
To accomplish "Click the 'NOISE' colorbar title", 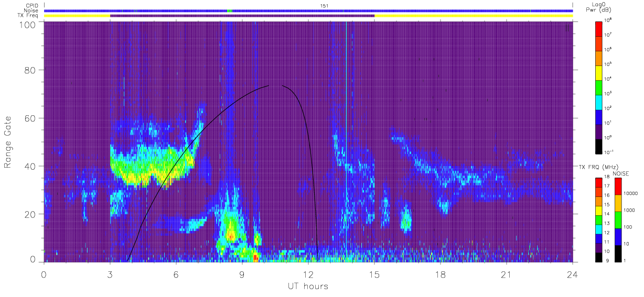I will coord(621,173).
